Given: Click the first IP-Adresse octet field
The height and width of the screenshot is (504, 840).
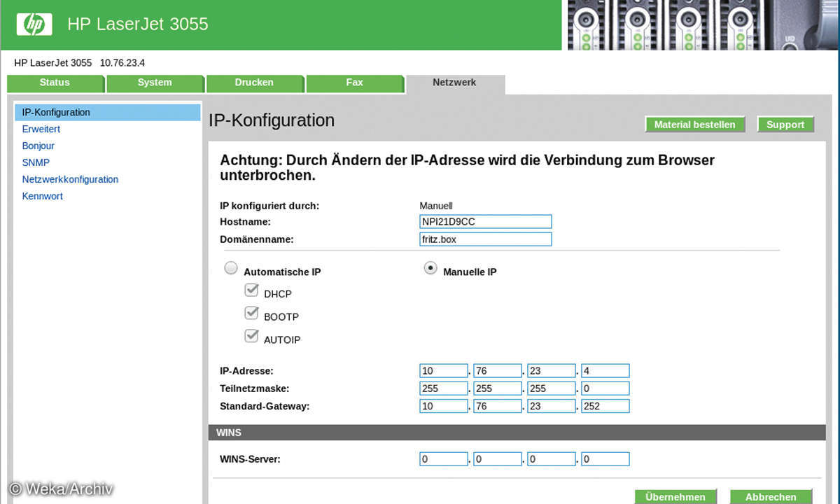Looking at the screenshot, I should (444, 371).
